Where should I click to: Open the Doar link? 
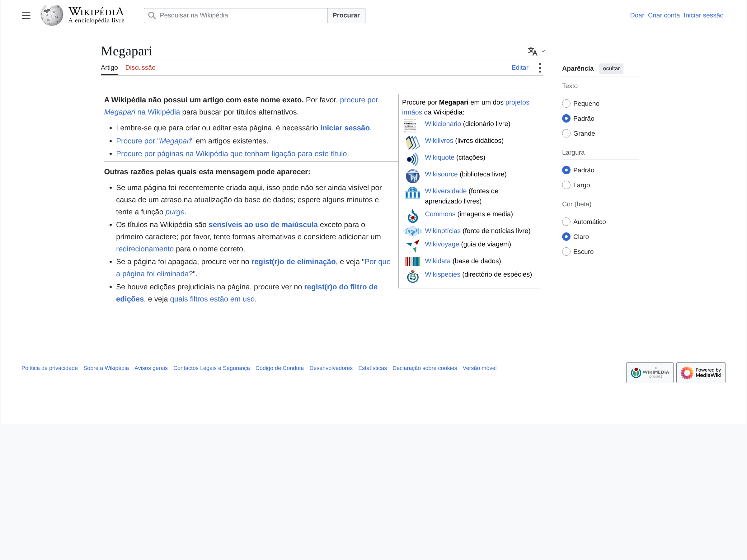[x=637, y=15]
